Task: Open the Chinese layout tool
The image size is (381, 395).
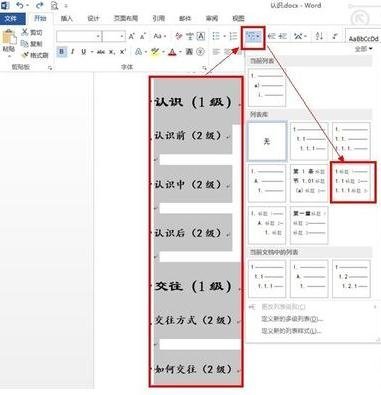Action: (299, 36)
